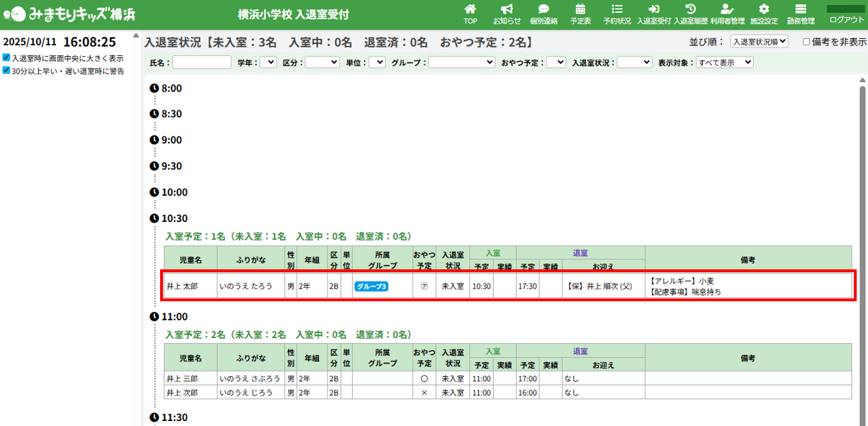Go to the TOP home icon

click(x=470, y=9)
